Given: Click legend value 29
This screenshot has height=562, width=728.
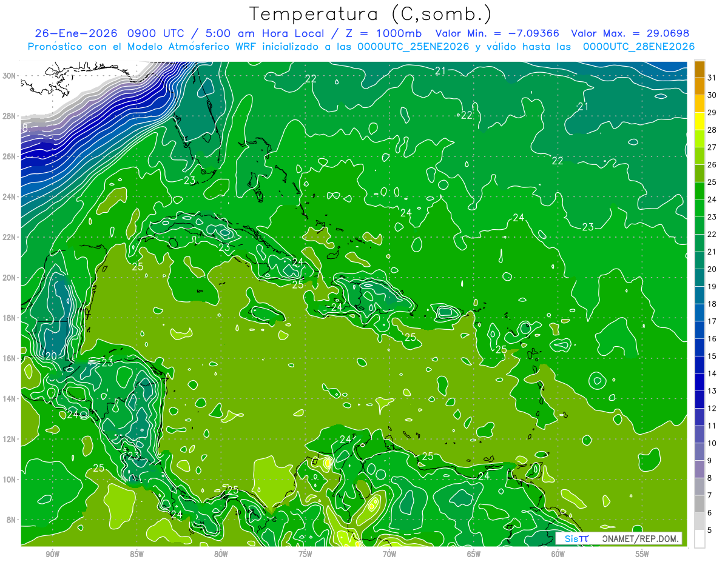Looking at the screenshot, I should (712, 112).
